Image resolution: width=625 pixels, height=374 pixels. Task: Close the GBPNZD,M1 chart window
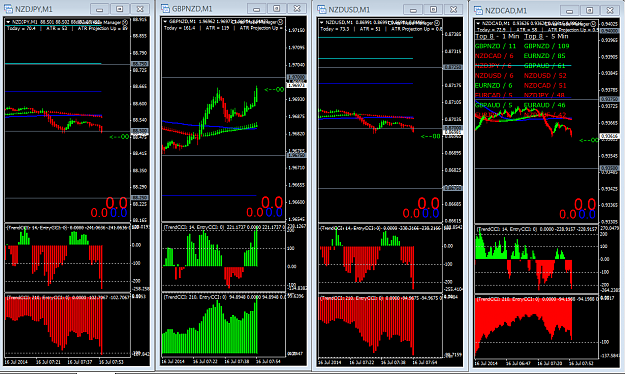click(297, 9)
